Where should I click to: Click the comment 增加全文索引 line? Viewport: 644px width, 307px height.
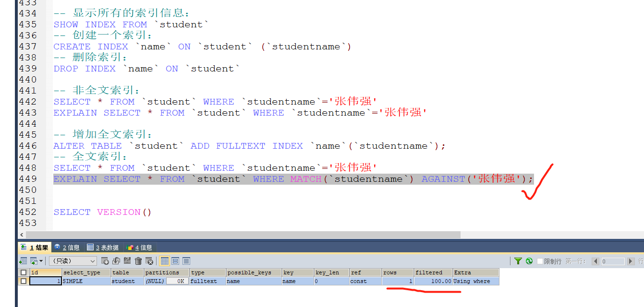pos(103,135)
